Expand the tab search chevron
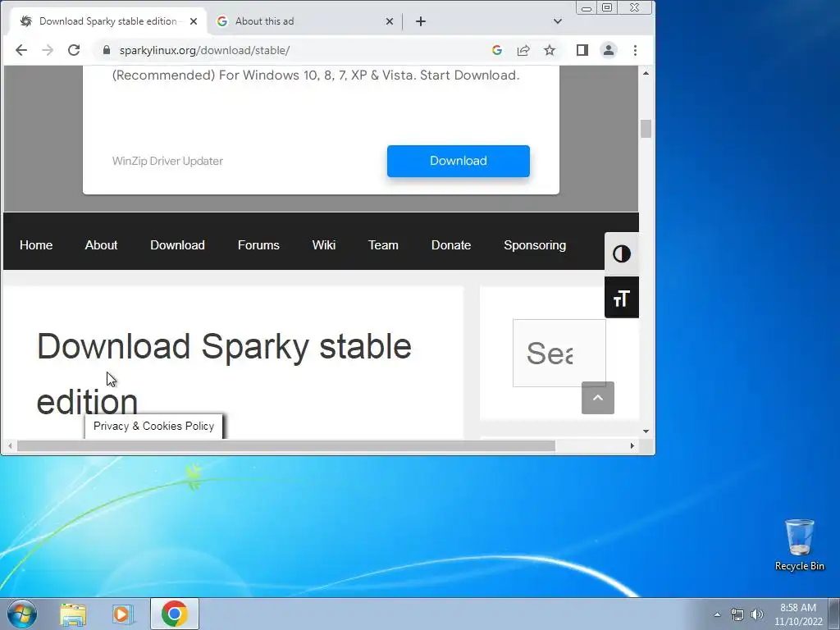This screenshot has height=630, width=840. [x=558, y=21]
